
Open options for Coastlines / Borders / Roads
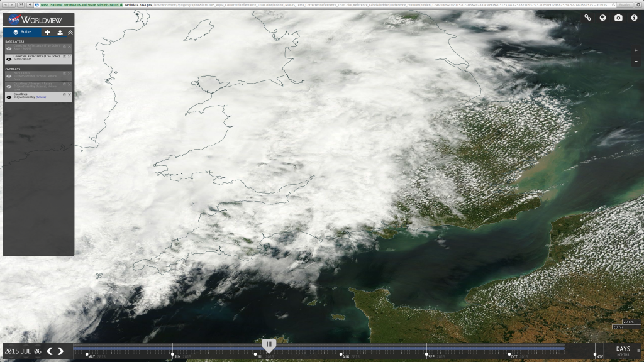click(65, 85)
